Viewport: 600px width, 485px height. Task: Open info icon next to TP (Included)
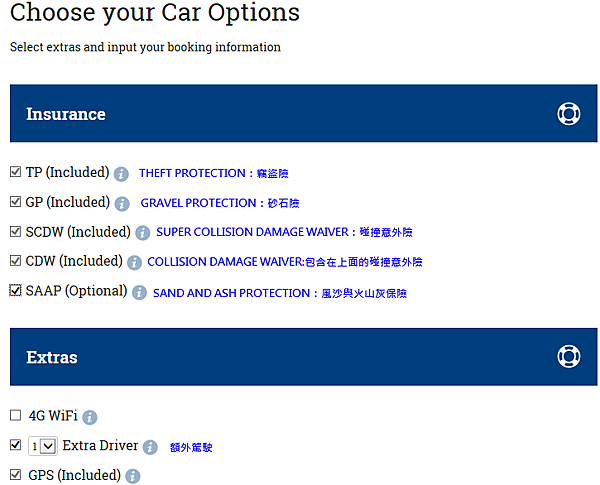coord(121,174)
